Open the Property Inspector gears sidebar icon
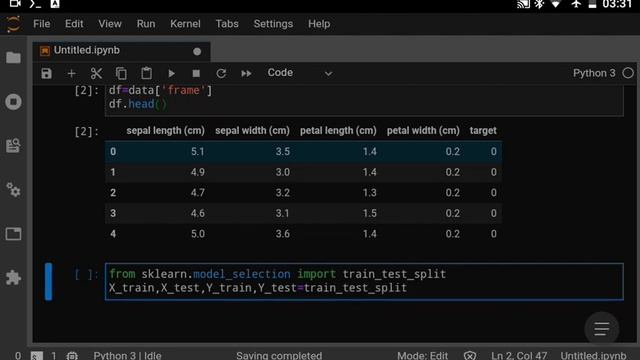640x360 pixels. click(13, 190)
